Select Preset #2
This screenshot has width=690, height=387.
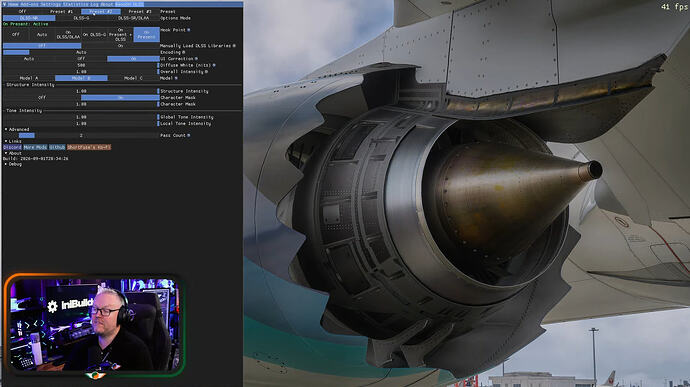(101, 11)
